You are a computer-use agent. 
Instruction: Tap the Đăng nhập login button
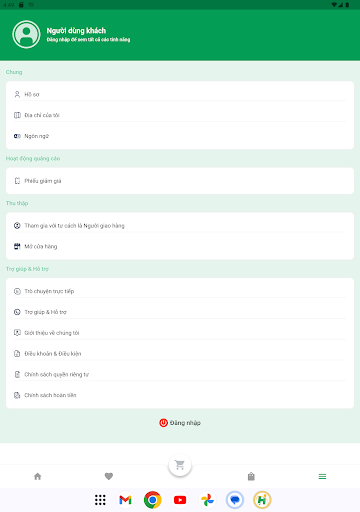click(180, 423)
